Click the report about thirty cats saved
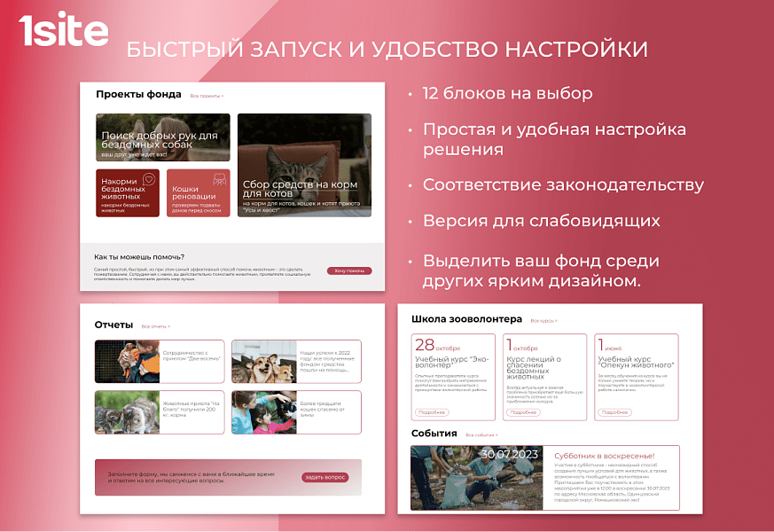The height and width of the screenshot is (532, 774). coord(297,411)
